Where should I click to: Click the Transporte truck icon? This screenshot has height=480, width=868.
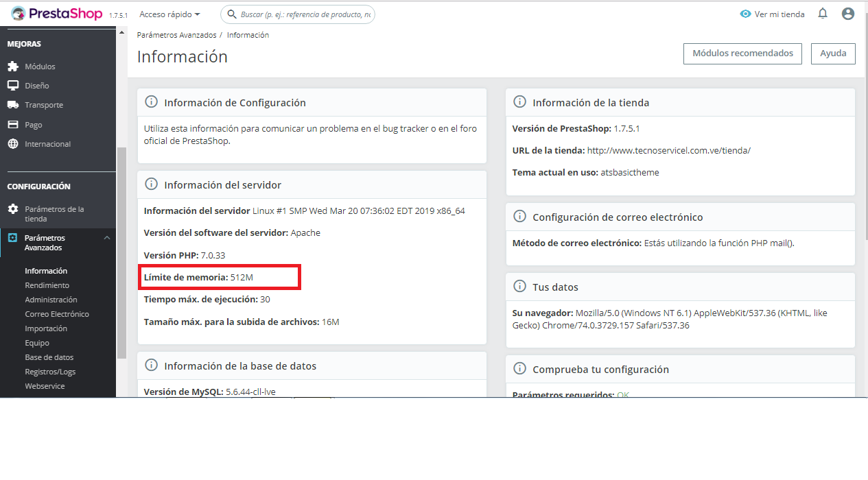[12, 105]
